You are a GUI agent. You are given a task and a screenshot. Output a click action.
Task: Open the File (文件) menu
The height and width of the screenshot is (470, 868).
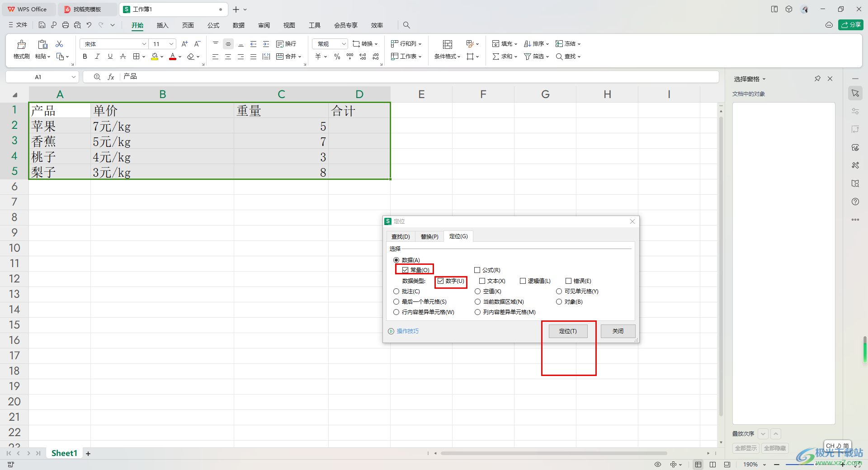point(18,25)
